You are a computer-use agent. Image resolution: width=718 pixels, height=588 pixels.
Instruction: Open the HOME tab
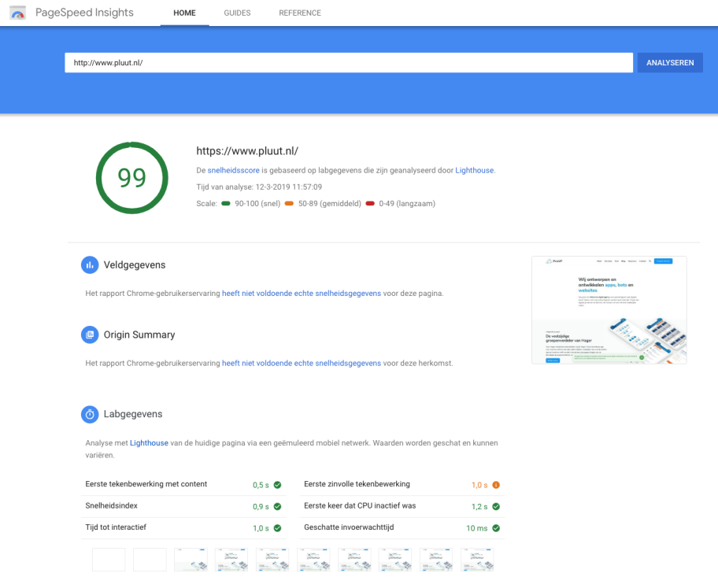184,13
